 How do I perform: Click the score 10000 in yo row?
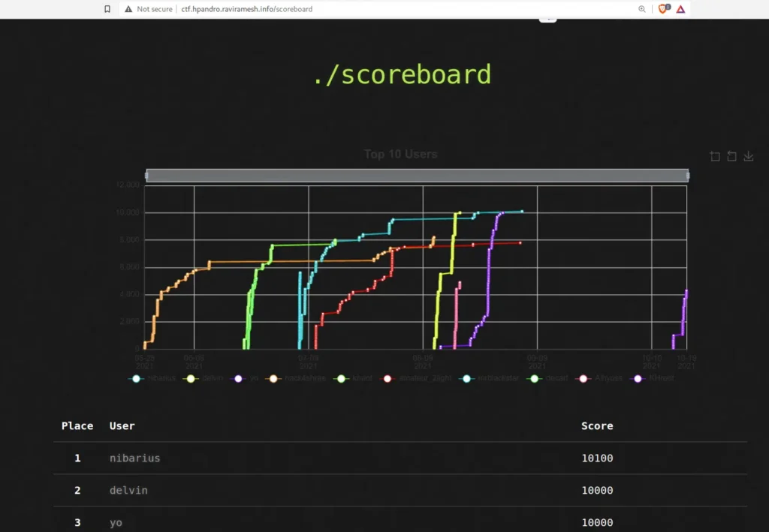tap(597, 523)
